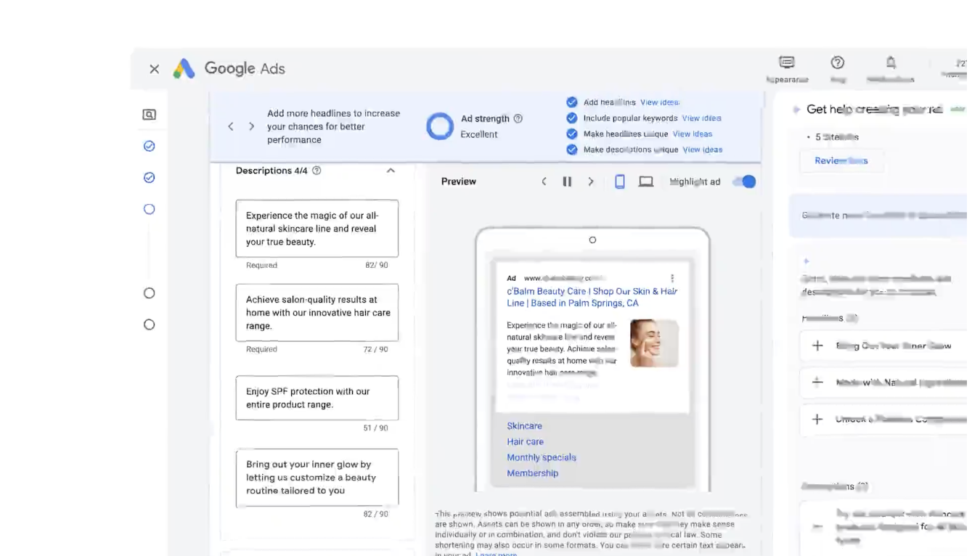Click View ideas for popular keywords
Screen dimensions: 980x556
click(x=701, y=118)
